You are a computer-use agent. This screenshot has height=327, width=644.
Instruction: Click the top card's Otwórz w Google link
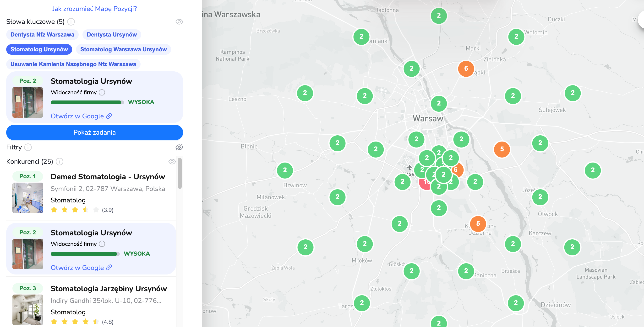81,116
